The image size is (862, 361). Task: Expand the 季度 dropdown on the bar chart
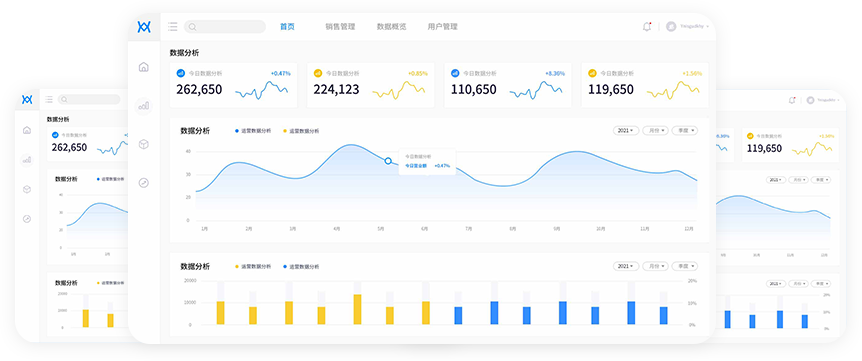click(684, 266)
